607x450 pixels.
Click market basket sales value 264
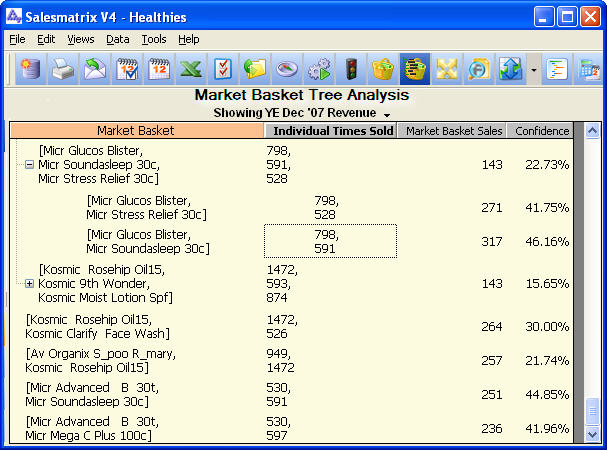[492, 326]
